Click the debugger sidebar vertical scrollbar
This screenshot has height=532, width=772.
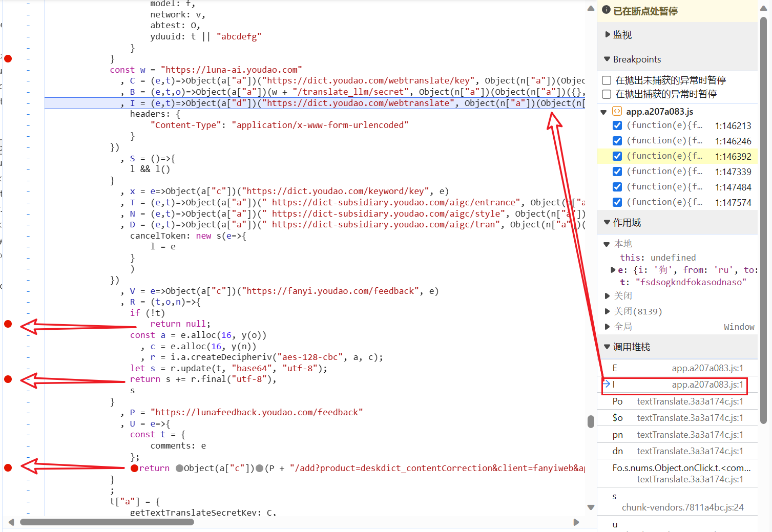point(763,220)
